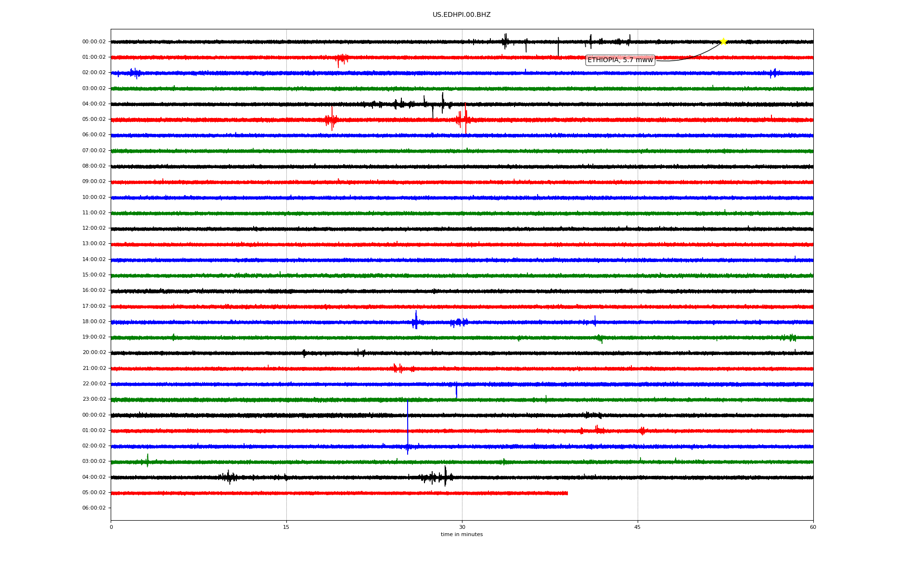This screenshot has width=924, height=578.
Task: Click the tall blue spike near 02:00:02 trace
Action: pos(408,424)
